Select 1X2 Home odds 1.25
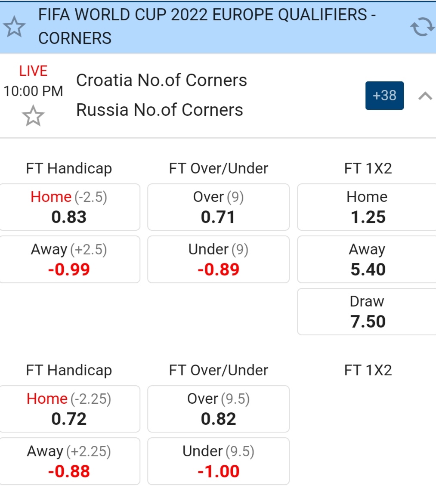The image size is (436, 504). [x=367, y=207]
